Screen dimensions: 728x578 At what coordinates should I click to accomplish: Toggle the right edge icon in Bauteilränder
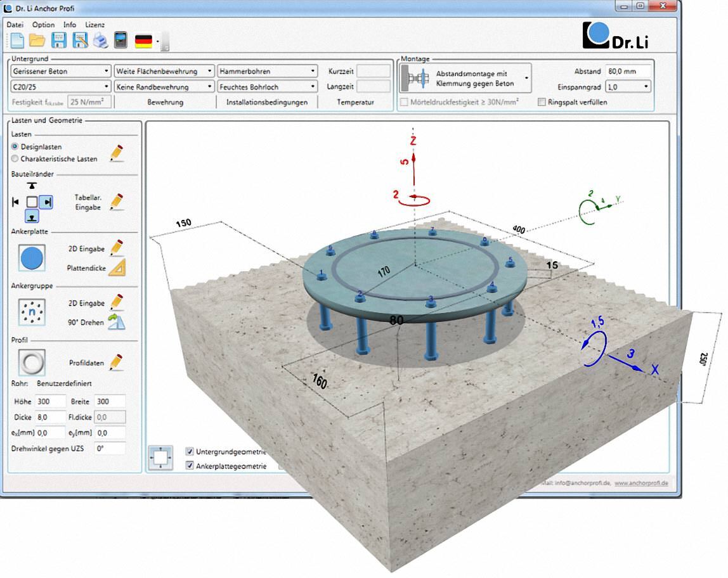click(46, 202)
